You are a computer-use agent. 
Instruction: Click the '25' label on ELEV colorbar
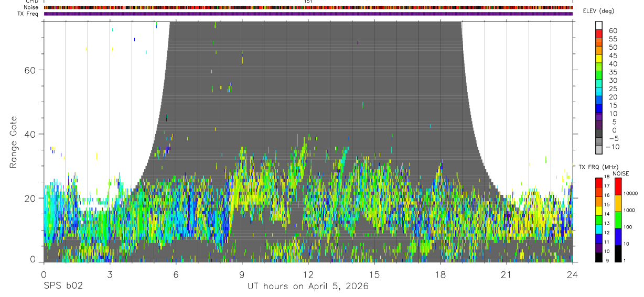point(613,89)
